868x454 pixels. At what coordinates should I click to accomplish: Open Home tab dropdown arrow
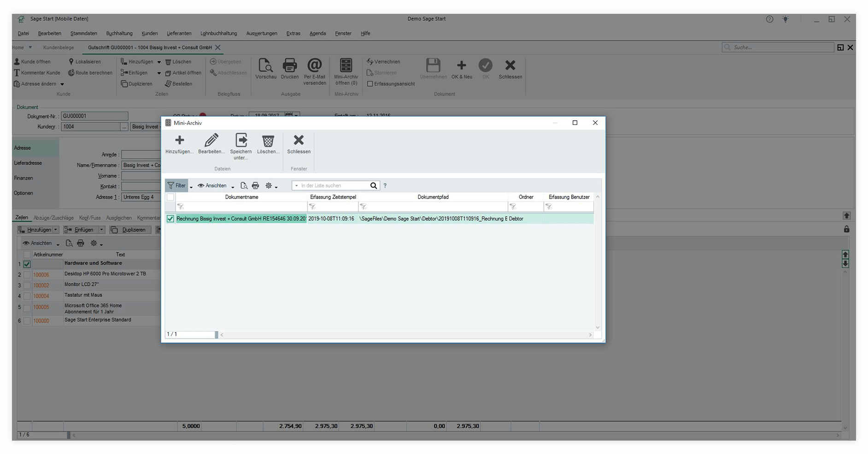pos(30,47)
